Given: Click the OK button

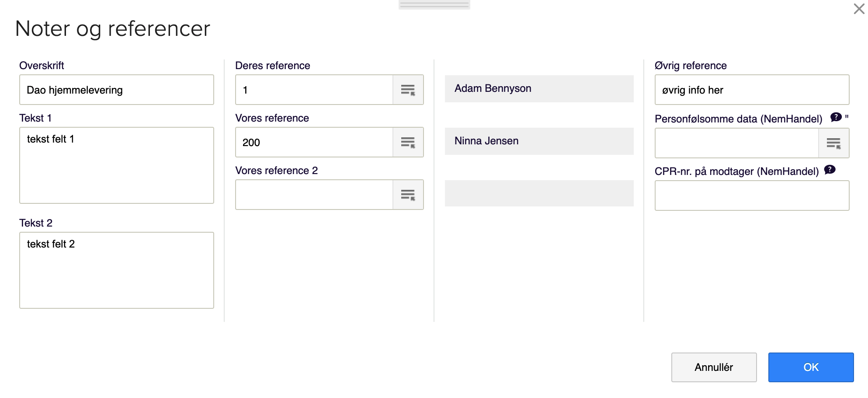Looking at the screenshot, I should [x=811, y=367].
